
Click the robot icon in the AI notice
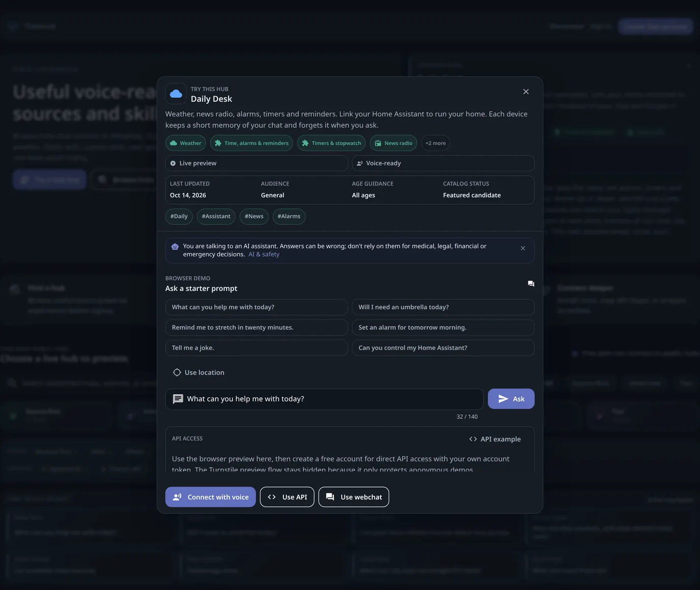click(175, 246)
